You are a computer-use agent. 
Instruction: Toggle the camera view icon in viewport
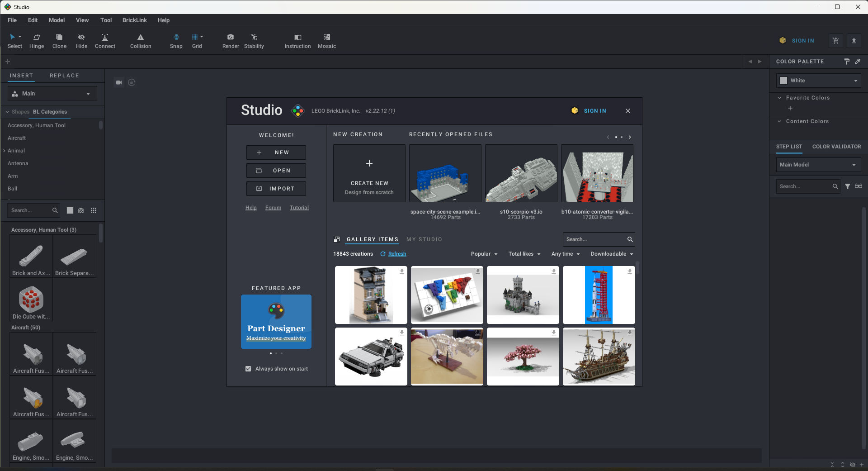119,82
